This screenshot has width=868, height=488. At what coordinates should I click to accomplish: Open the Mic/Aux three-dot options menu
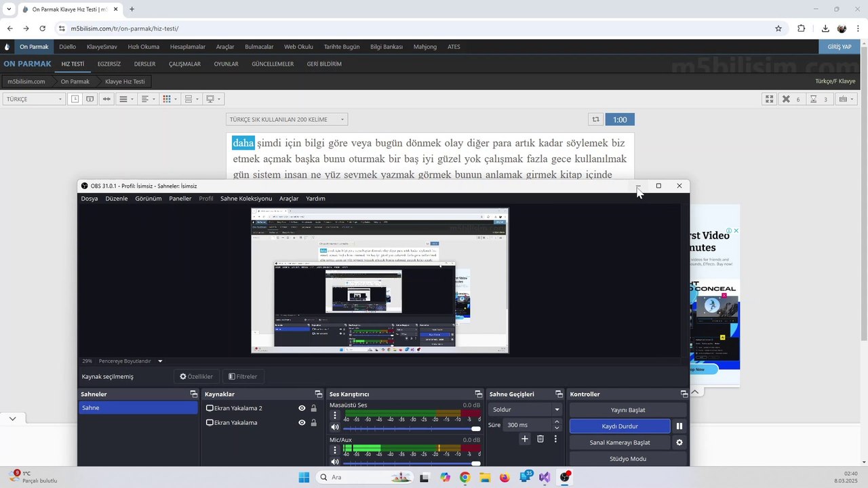click(334, 450)
